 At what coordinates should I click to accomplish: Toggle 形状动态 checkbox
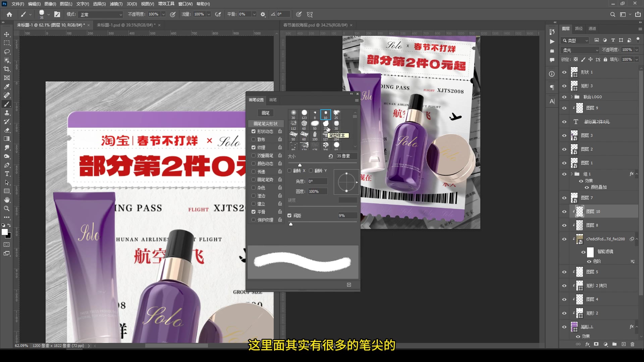coord(254,131)
